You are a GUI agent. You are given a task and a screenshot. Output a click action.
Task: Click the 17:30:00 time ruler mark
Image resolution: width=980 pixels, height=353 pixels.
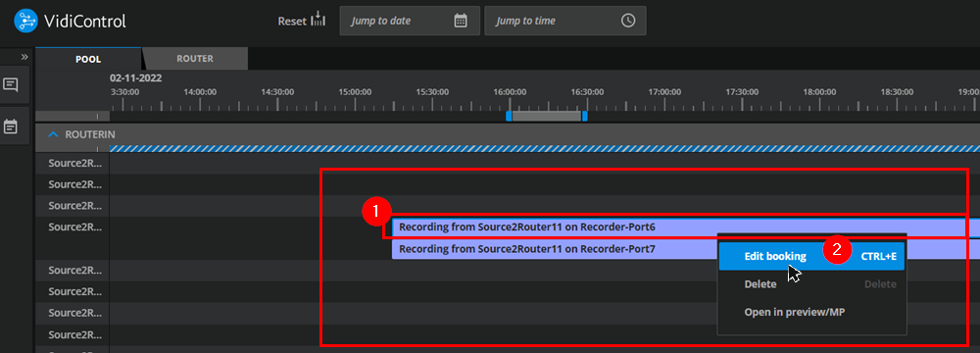pyautogui.click(x=742, y=91)
